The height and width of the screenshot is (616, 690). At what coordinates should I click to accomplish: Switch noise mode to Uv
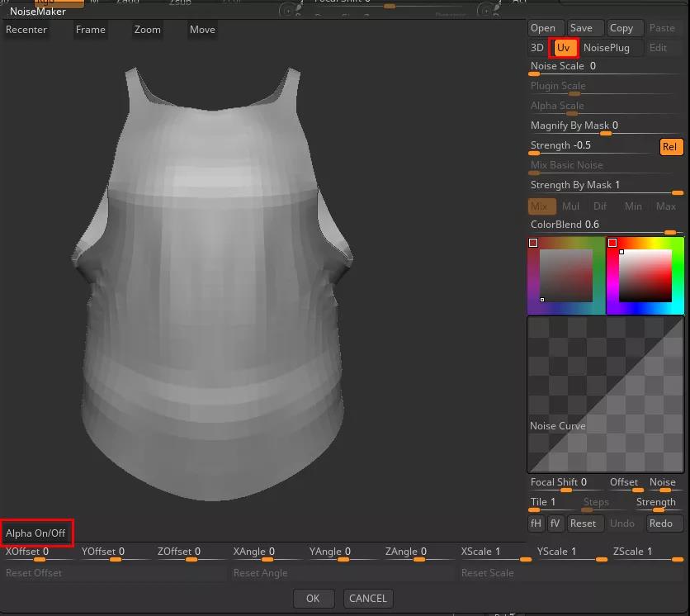(x=564, y=48)
